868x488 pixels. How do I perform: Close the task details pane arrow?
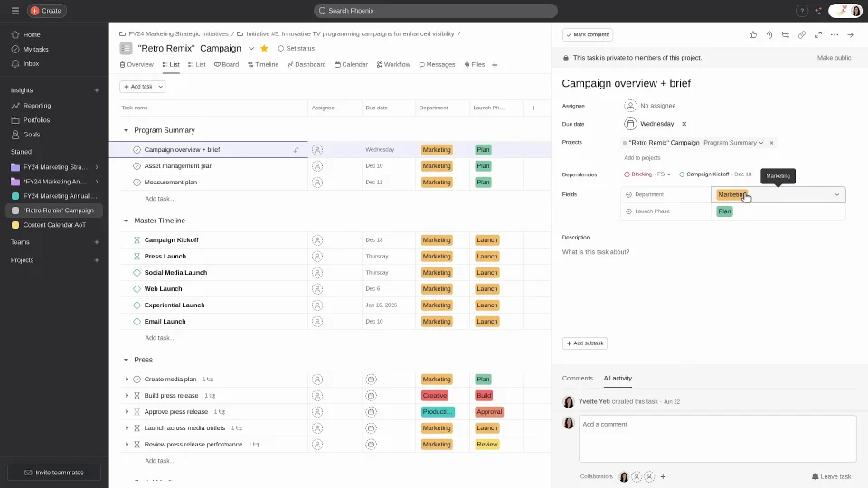tap(851, 34)
